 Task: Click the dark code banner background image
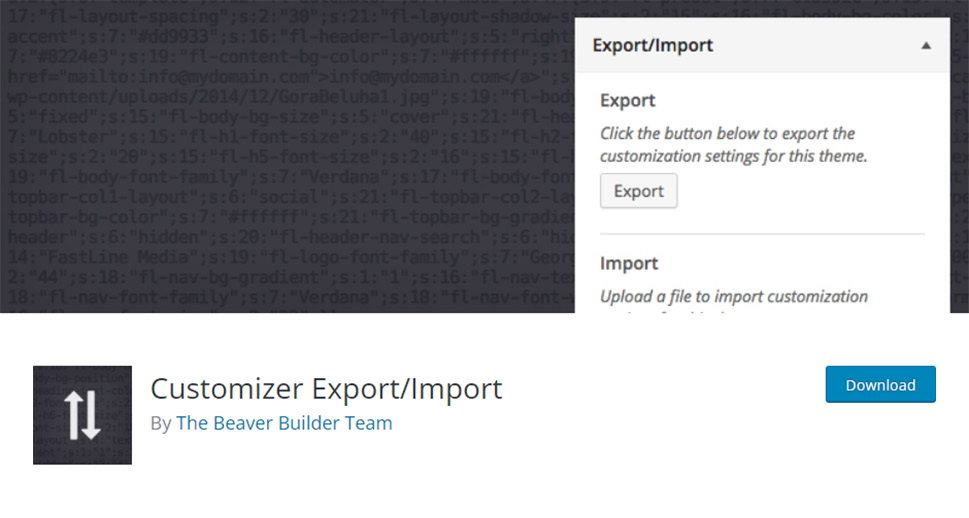[x=287, y=156]
